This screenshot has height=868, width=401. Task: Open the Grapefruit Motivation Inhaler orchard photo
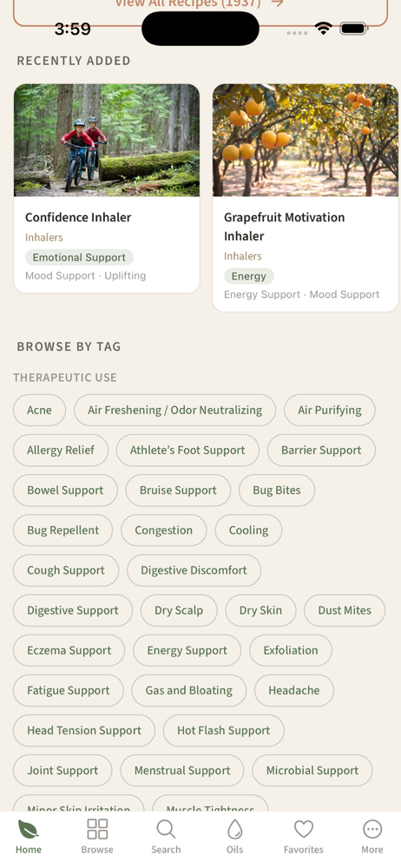306,140
